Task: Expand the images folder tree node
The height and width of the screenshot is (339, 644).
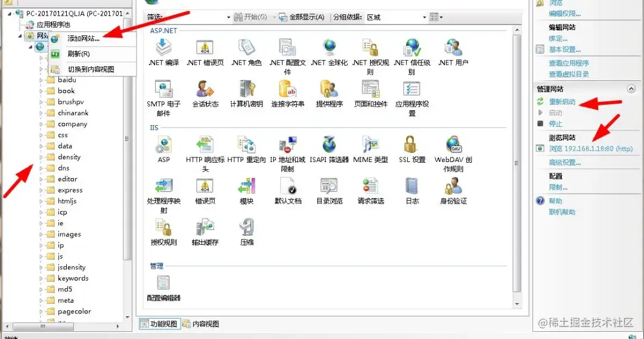Action: 41,234
